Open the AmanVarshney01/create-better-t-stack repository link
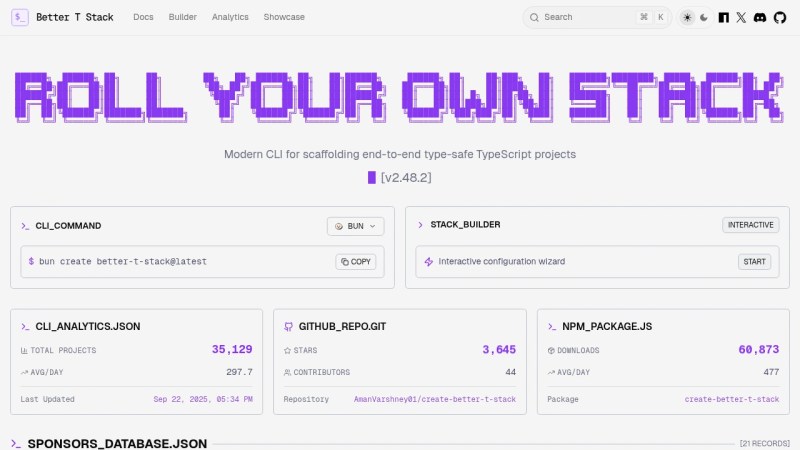This screenshot has width=800, height=450. click(435, 399)
